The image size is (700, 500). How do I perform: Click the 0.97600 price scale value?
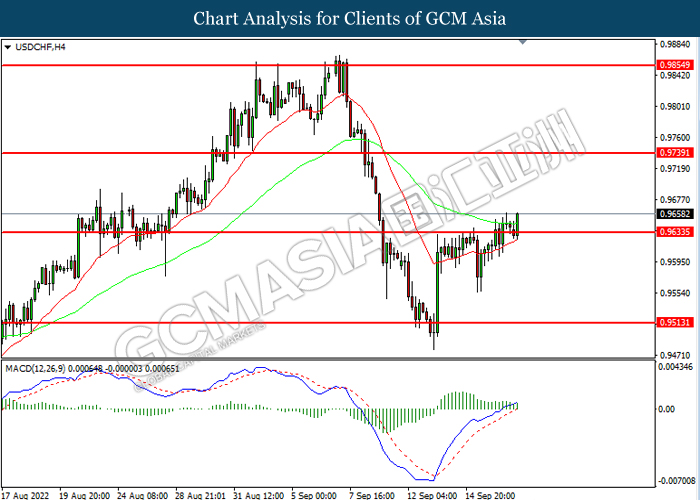point(675,138)
